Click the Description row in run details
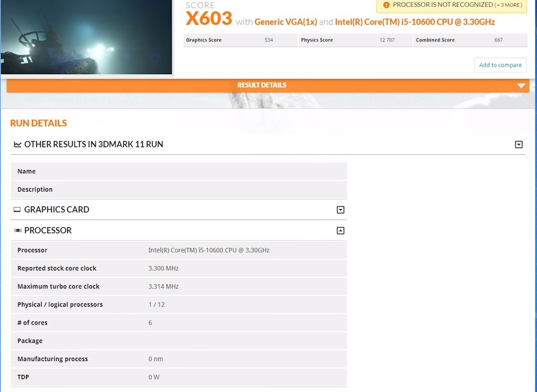Screen dimensions: 537x392 pyautogui.click(x=179, y=189)
